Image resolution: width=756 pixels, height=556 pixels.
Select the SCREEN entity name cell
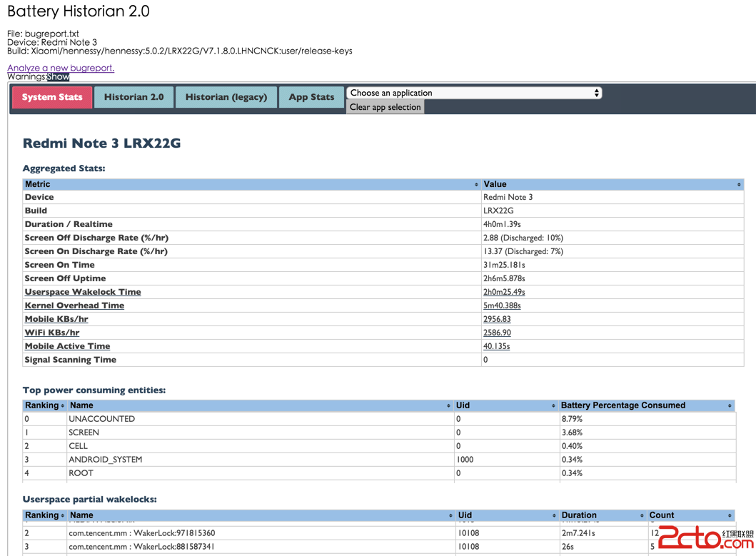click(x=84, y=433)
